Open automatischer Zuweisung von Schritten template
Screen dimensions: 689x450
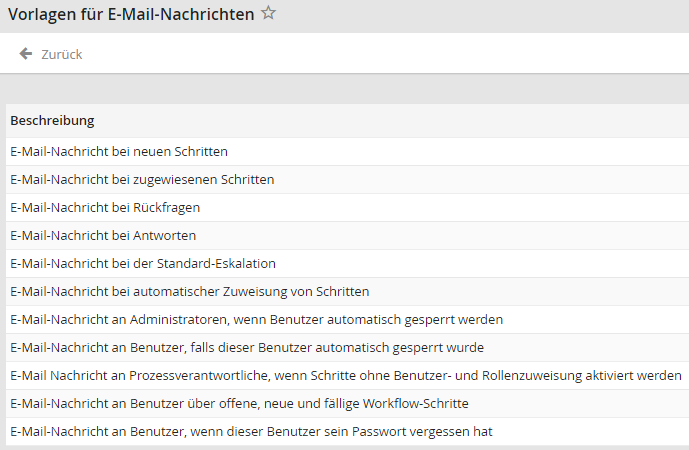click(190, 292)
